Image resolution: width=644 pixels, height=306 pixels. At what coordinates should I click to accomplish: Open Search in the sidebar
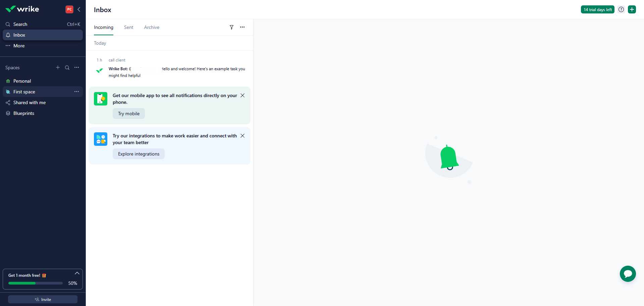pos(43,24)
